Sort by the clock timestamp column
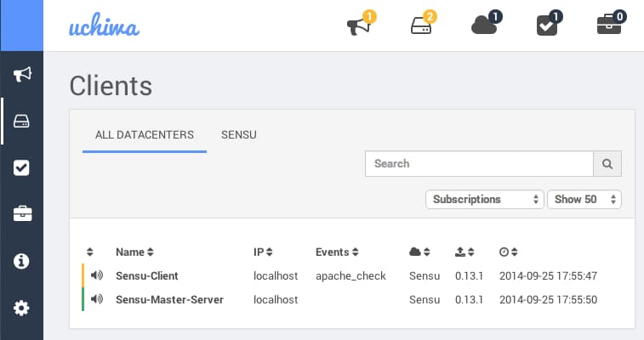Screen dimensions: 644x340 [x=509, y=252]
